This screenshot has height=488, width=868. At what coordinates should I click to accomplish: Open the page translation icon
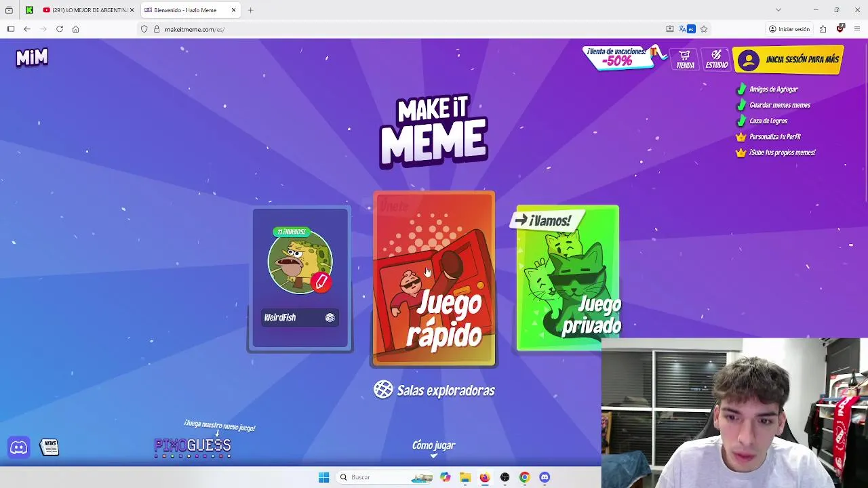pyautogui.click(x=687, y=29)
